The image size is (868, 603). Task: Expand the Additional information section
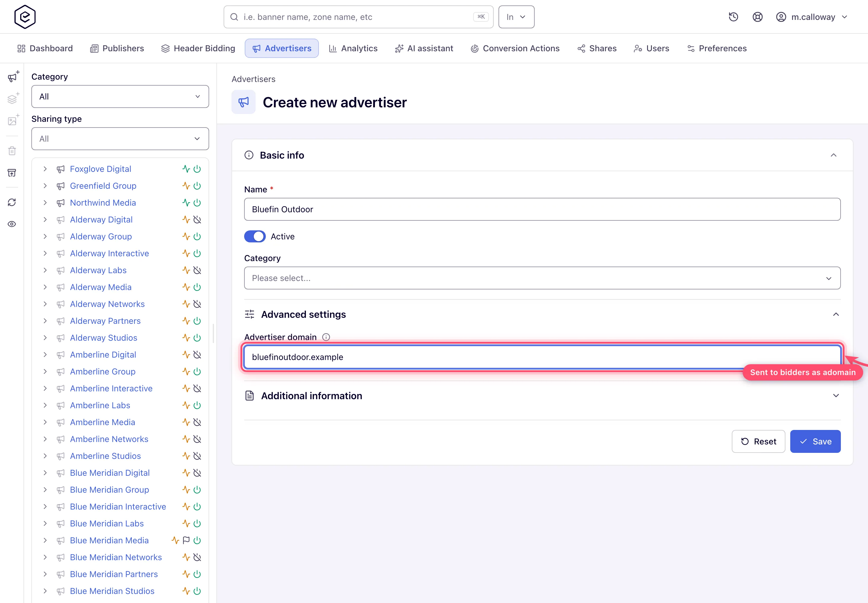click(835, 396)
